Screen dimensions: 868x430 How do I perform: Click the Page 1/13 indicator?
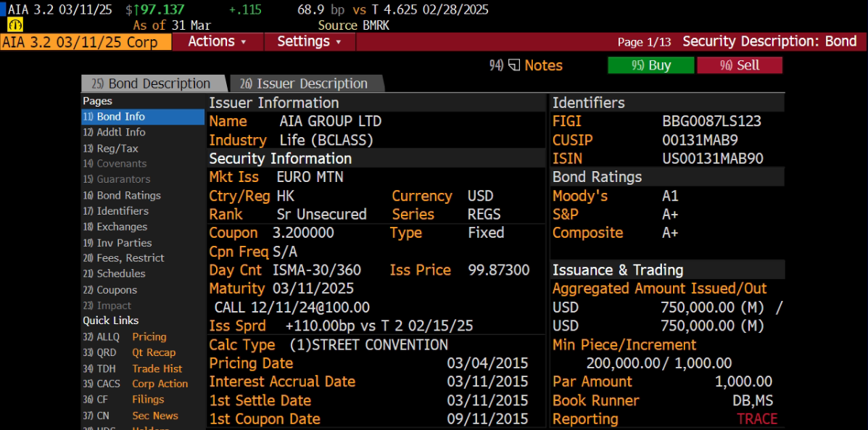point(645,42)
